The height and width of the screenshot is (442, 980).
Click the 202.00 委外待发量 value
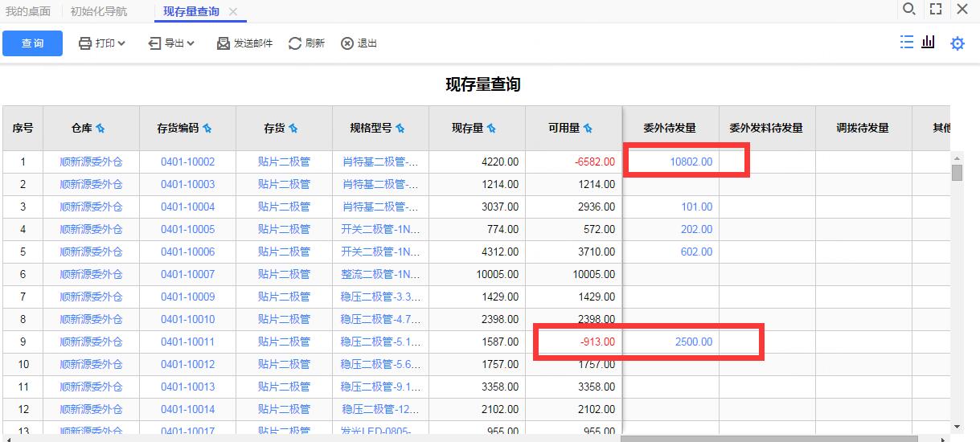click(697, 229)
